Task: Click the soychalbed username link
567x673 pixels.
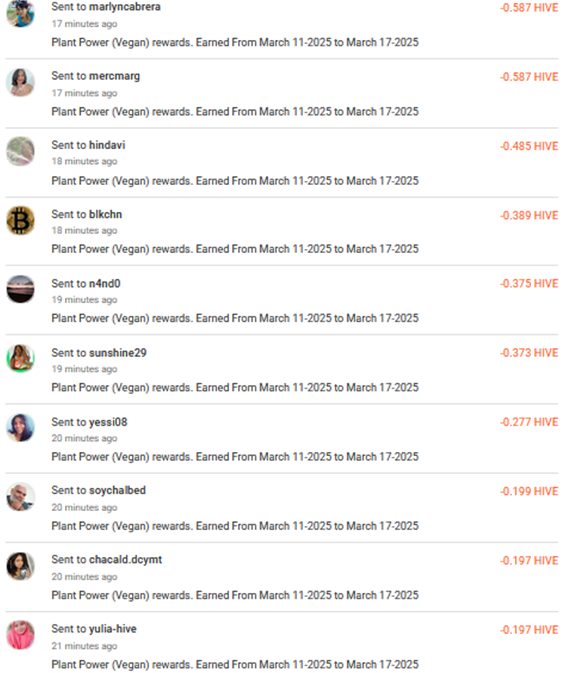Action: (x=117, y=490)
